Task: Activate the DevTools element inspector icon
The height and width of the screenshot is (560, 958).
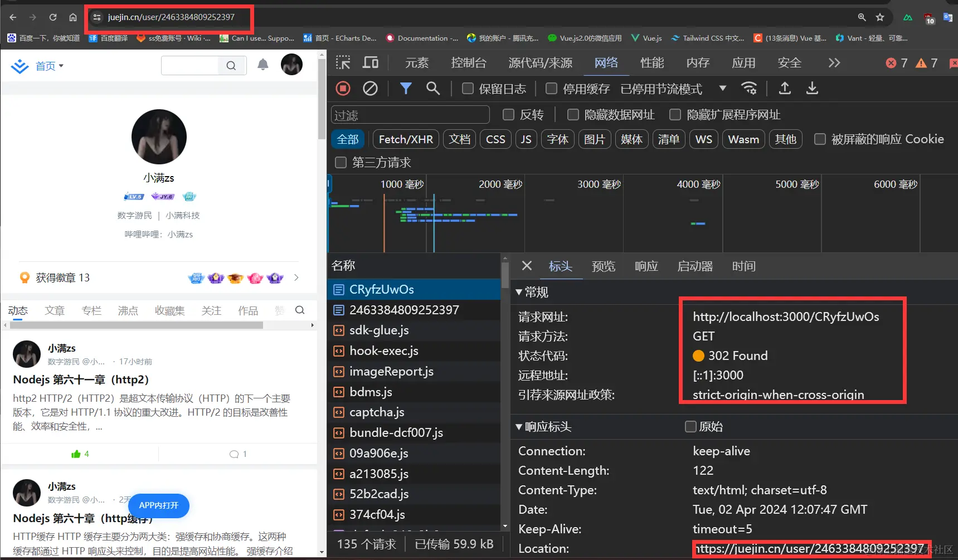Action: coord(343,62)
